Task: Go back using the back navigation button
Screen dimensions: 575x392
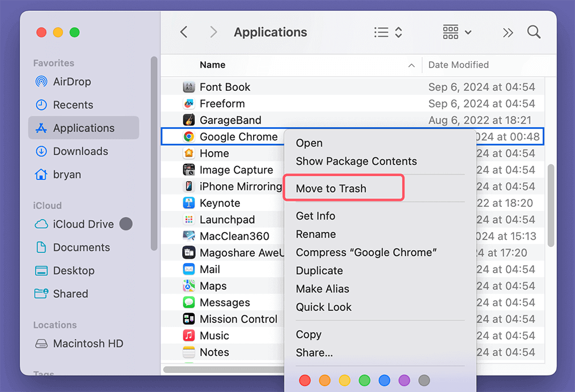Action: 183,32
